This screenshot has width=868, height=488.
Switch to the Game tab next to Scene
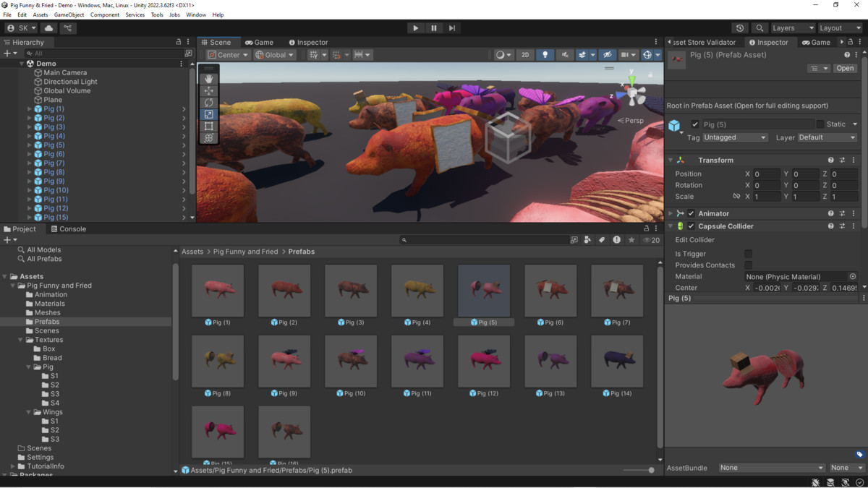click(259, 42)
